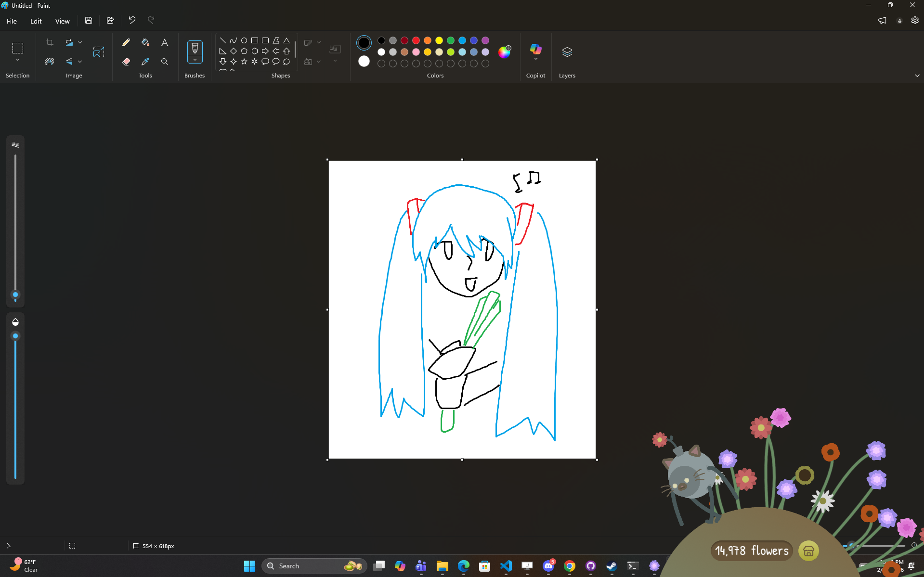The image size is (924, 577).
Task: Click the Flip image icon
Action: (69, 62)
